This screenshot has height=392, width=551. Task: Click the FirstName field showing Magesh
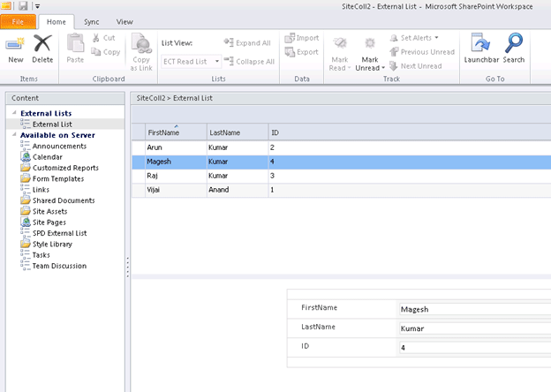click(x=475, y=309)
